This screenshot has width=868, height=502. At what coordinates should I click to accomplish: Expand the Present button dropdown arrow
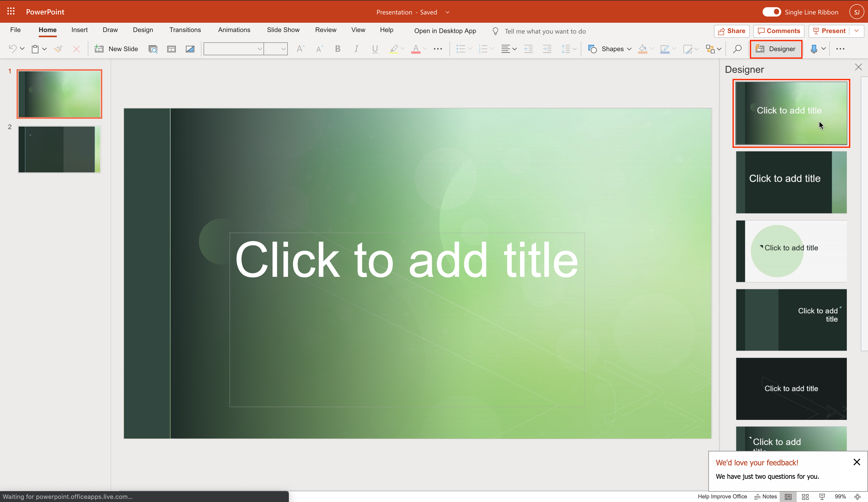856,31
